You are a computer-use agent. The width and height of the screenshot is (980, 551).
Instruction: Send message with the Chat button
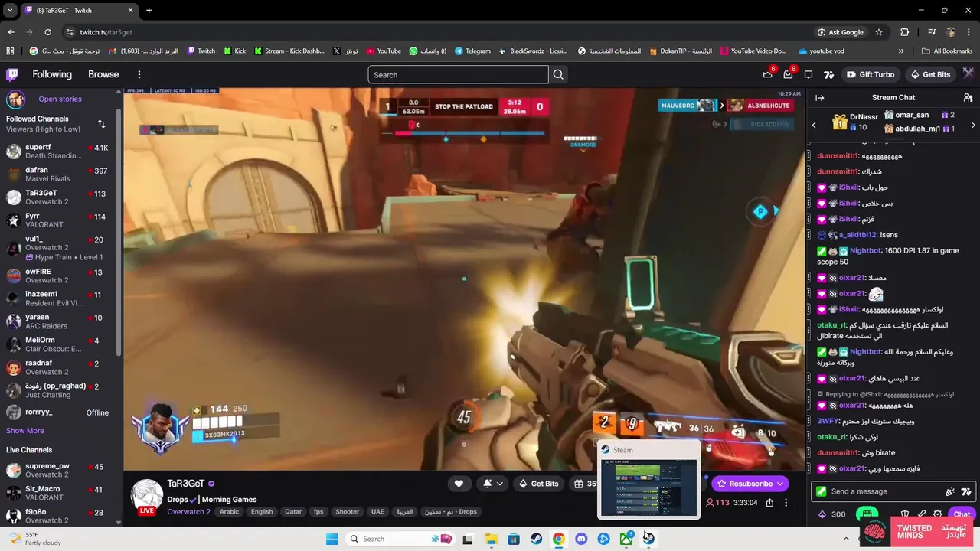click(962, 514)
